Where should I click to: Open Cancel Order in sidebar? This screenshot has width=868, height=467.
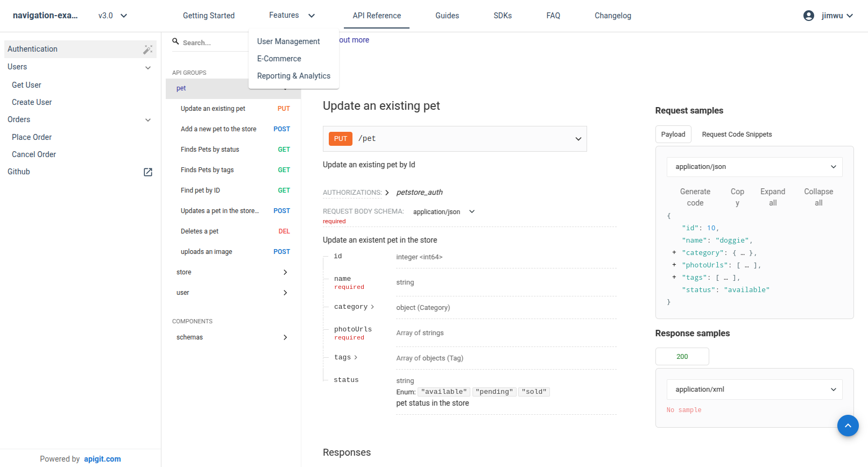(34, 154)
